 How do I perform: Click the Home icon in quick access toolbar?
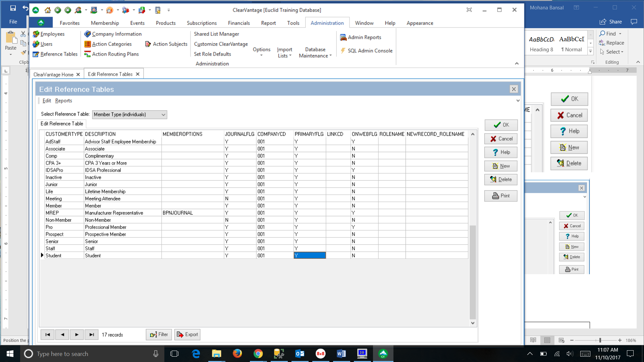[x=48, y=10]
